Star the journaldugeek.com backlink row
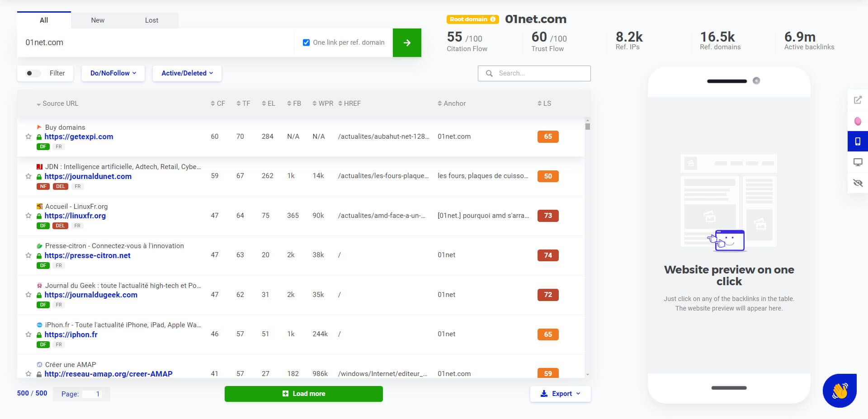 pos(28,295)
